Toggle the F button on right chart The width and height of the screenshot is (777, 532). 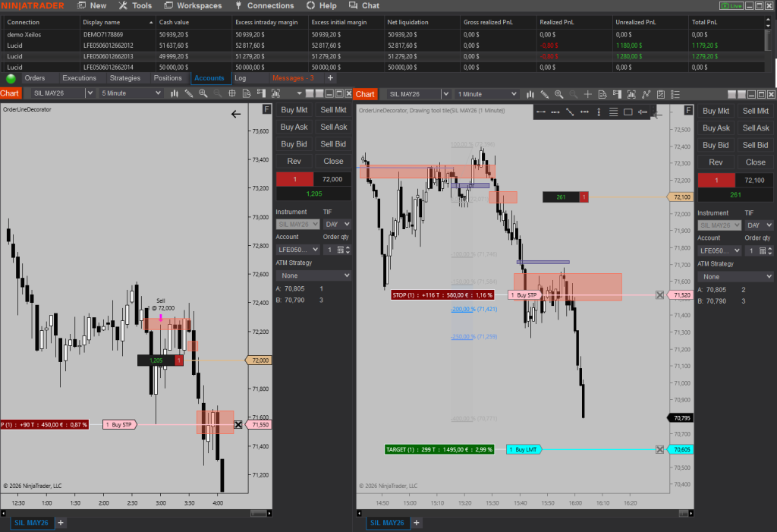pyautogui.click(x=687, y=110)
